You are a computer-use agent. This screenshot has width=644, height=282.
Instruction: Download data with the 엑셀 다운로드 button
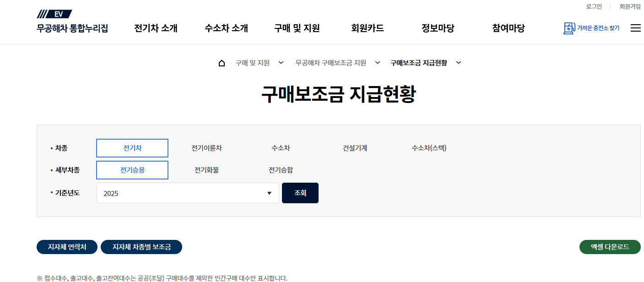coord(610,247)
